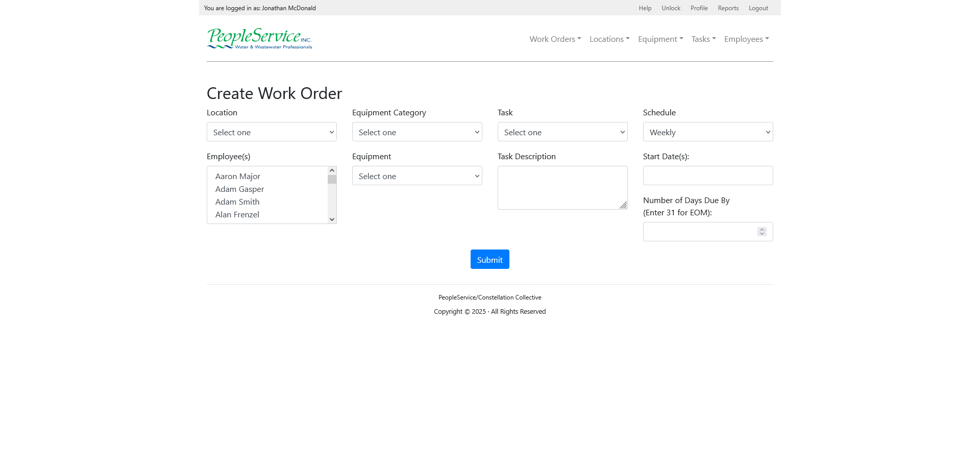
Task: Open the Reports link
Action: point(728,8)
